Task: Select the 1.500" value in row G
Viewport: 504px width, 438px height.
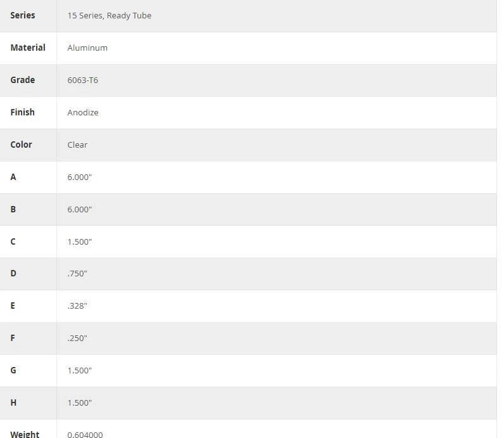Action: [x=80, y=370]
